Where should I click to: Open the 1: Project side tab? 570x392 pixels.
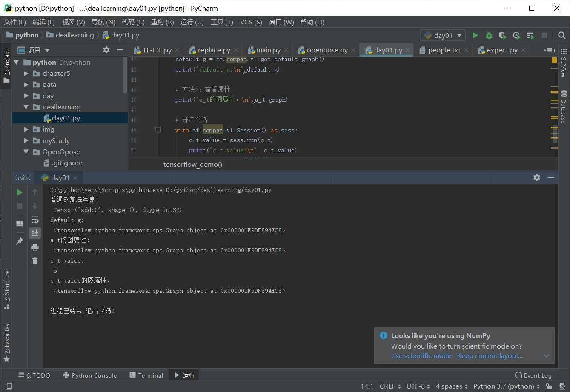[x=6, y=66]
